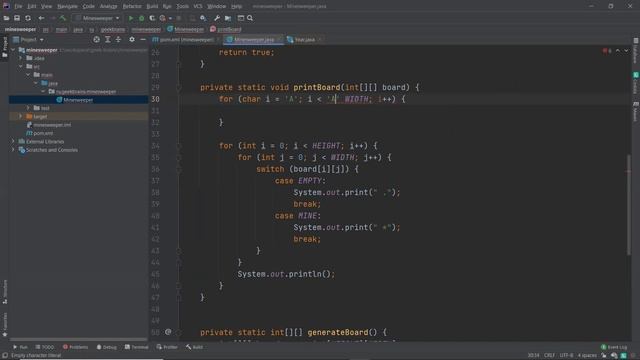Click Run with Coverage icon
Viewport: 640px width, 360px height.
[x=152, y=18]
